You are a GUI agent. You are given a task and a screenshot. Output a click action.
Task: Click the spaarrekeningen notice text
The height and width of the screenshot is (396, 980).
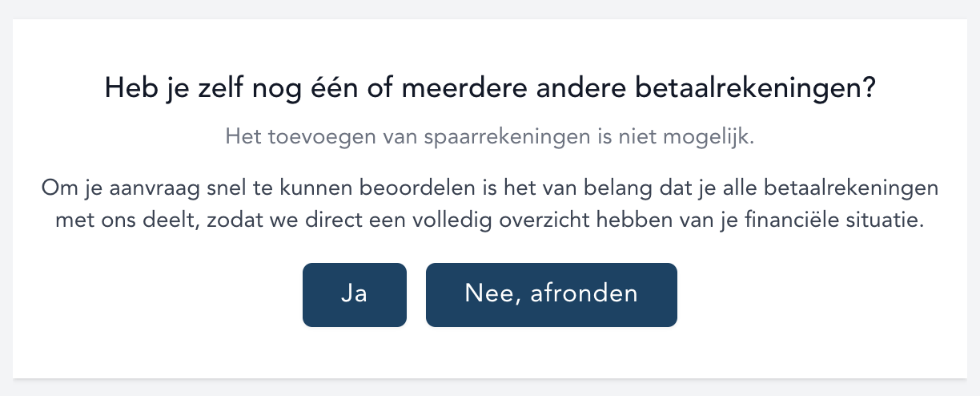tap(489, 136)
